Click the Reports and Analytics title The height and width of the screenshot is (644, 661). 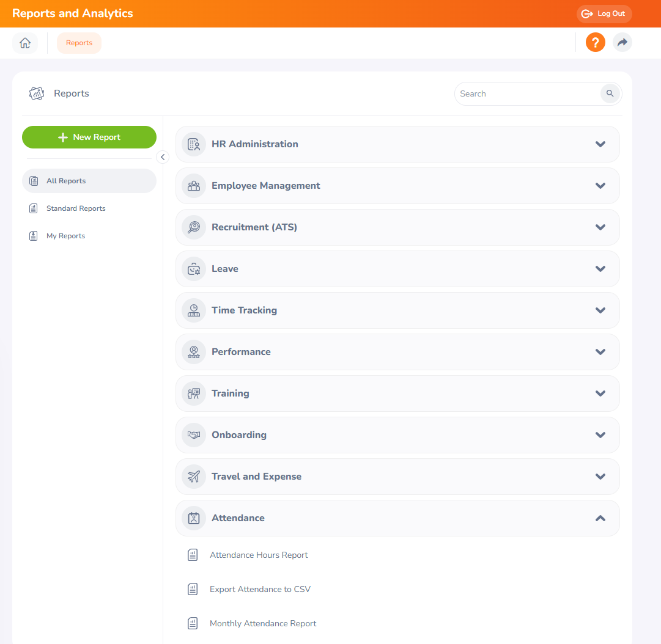pos(73,13)
